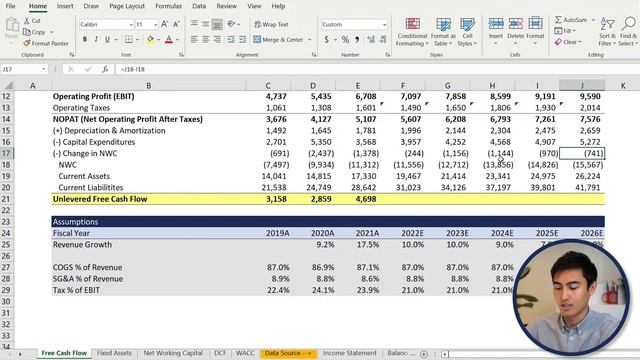
Task: Expand the Name Box dropdown arrow
Action: pos(43,69)
